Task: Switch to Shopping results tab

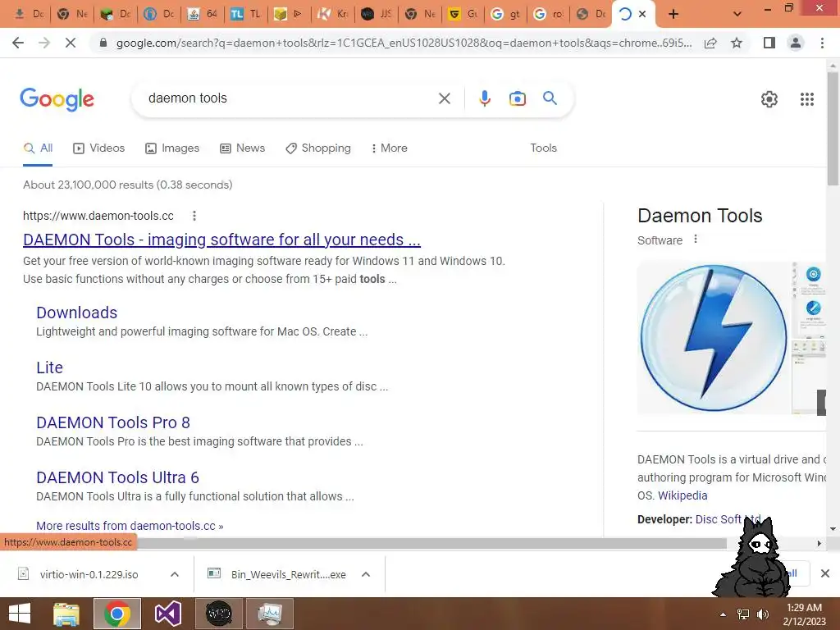Action: [318, 148]
